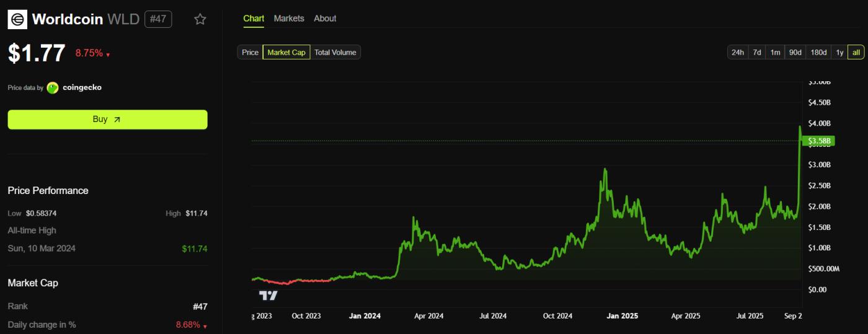Click the green Buy button
The image size is (868, 334).
108,120
